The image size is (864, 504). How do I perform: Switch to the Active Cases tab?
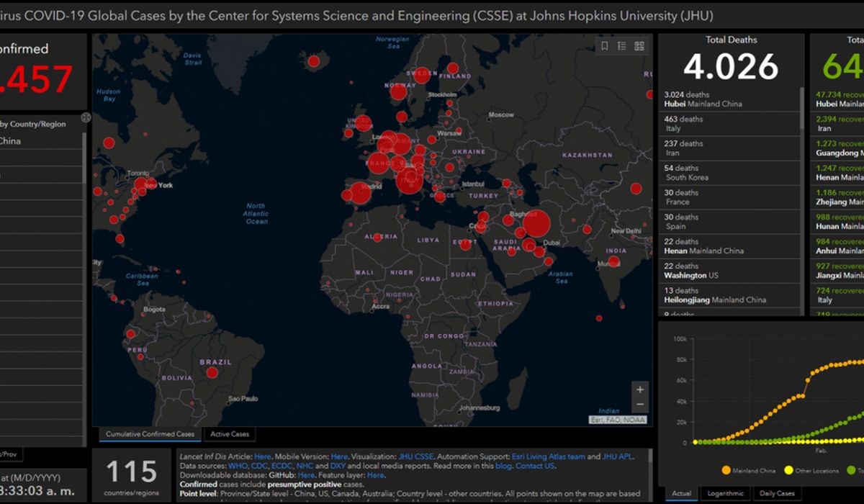[230, 434]
